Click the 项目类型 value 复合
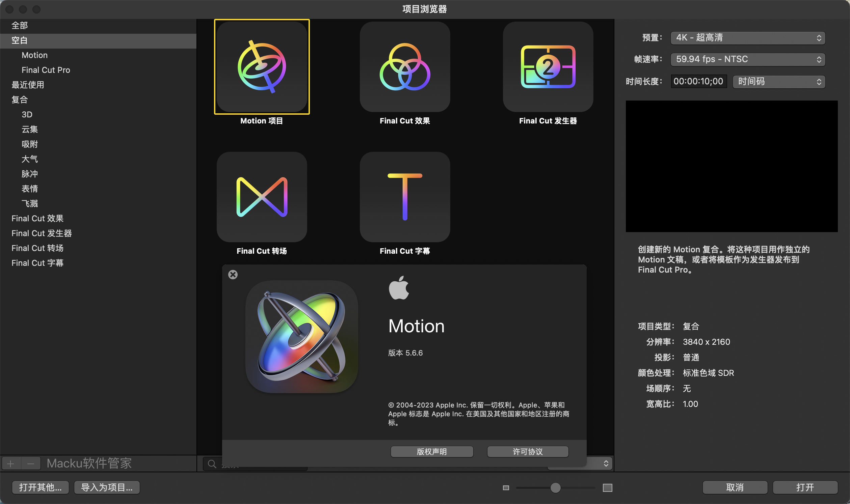850x504 pixels. coord(691,326)
